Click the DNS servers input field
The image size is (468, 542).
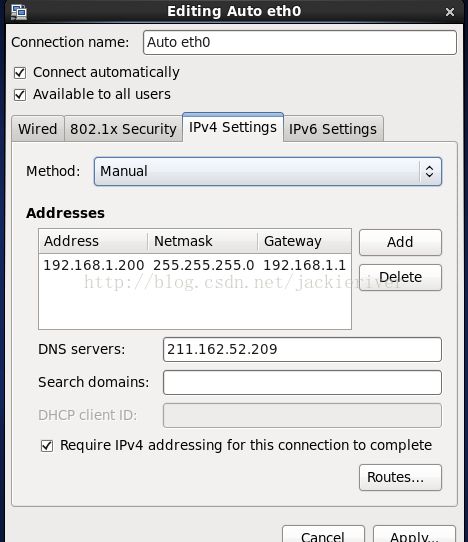point(302,349)
